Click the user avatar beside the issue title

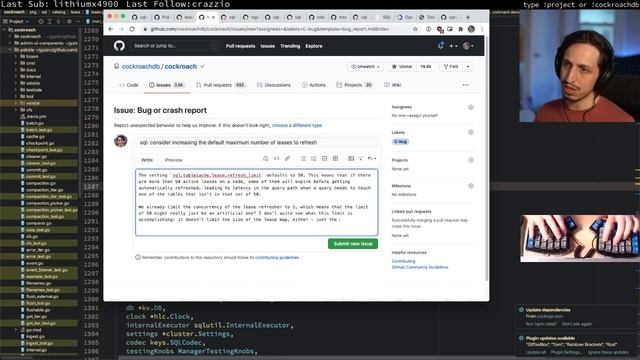[x=121, y=141]
